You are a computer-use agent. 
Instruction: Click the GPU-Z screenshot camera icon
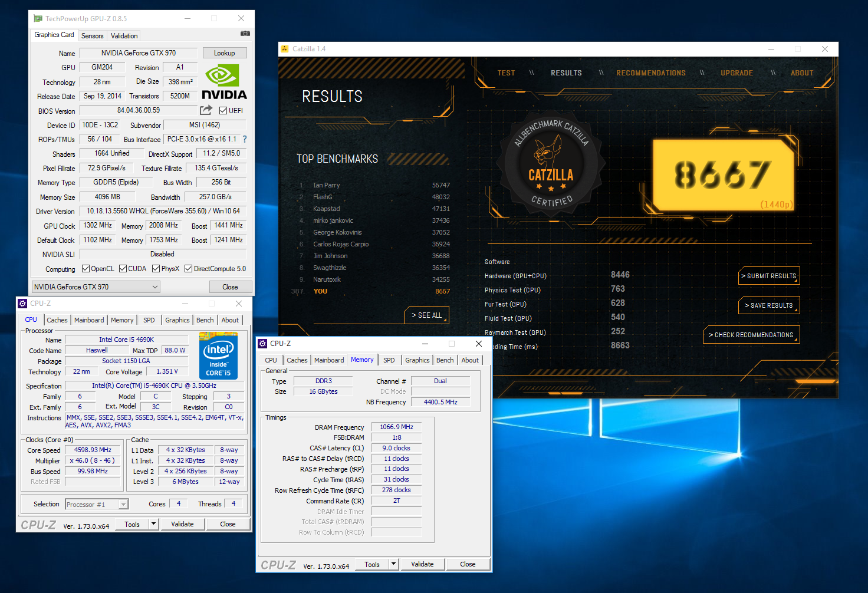click(245, 34)
